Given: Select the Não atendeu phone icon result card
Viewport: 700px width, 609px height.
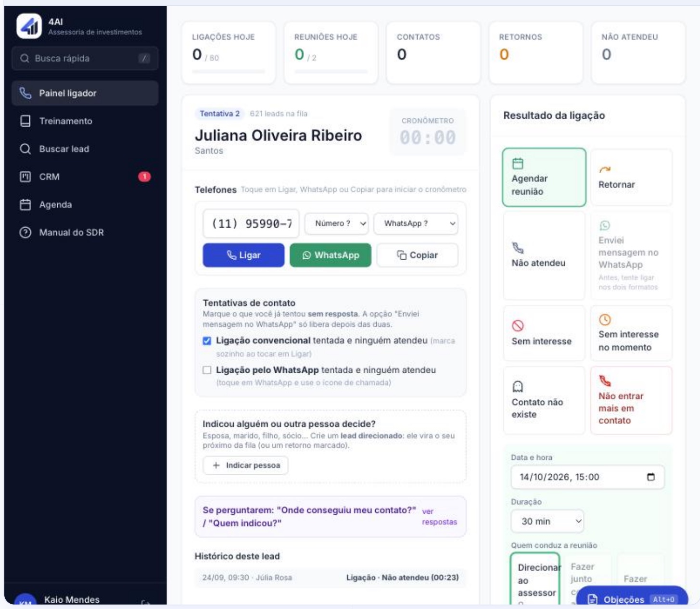Looking at the screenshot, I should (544, 255).
